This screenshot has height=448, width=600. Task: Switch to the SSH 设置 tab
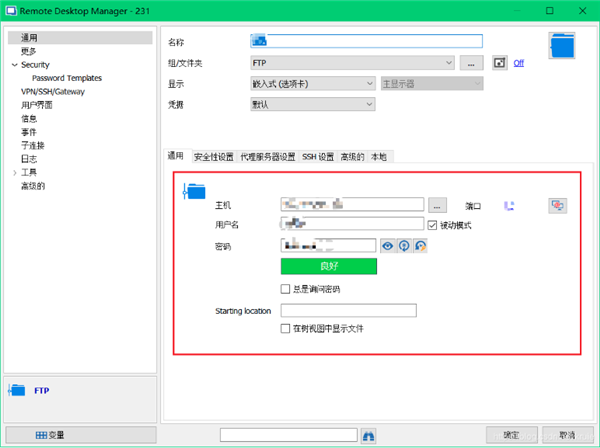pos(318,157)
